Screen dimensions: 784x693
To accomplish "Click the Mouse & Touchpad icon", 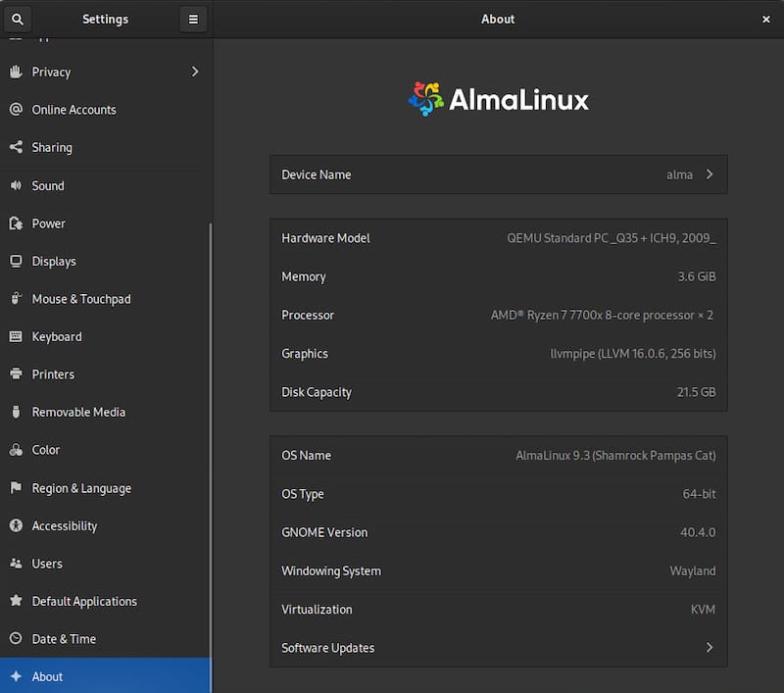I will [x=16, y=299].
